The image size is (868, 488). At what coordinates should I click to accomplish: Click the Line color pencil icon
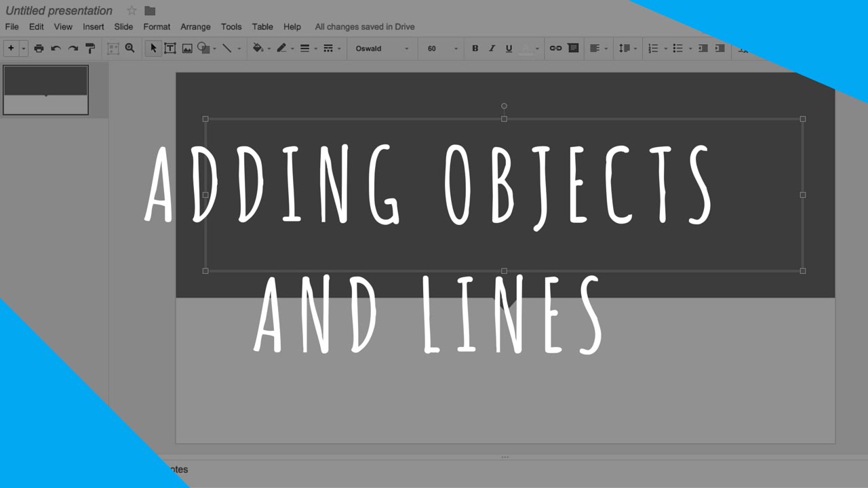282,48
